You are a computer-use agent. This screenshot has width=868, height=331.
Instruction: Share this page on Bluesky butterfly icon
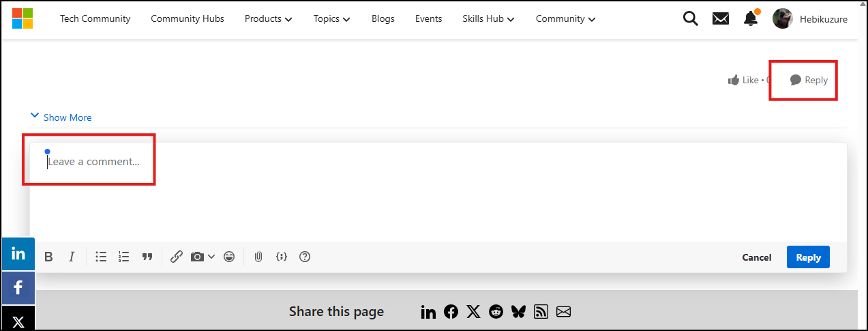pyautogui.click(x=518, y=312)
